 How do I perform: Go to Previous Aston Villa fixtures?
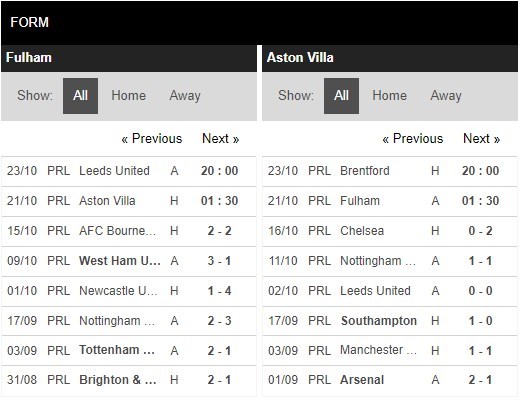(413, 138)
